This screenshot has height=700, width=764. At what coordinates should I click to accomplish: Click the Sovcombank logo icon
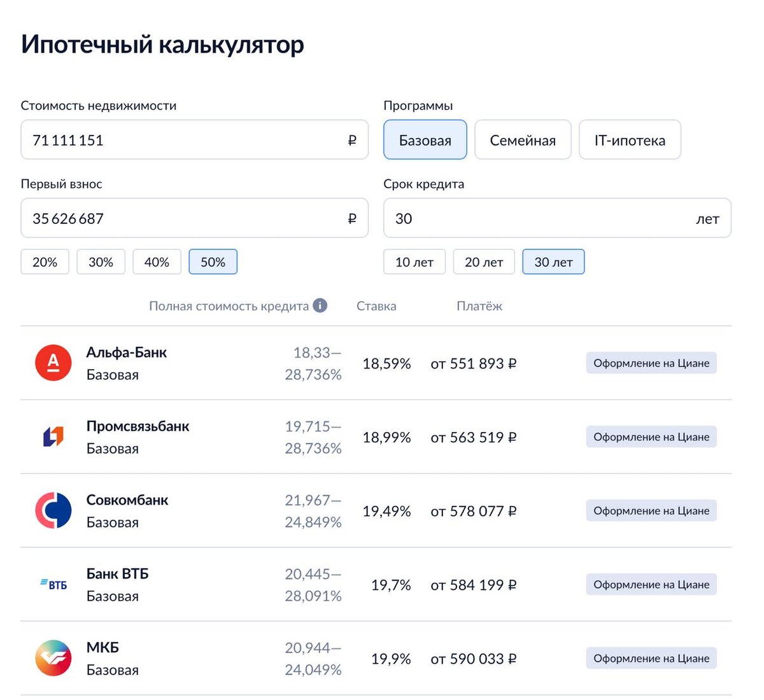click(53, 510)
